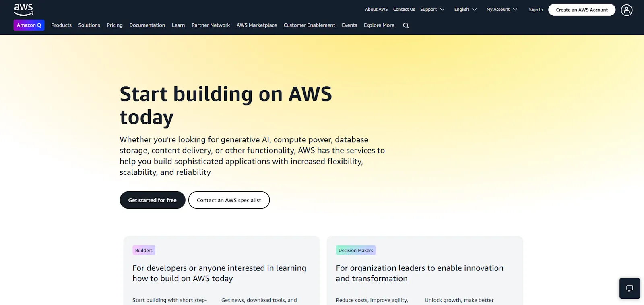Expand the Support dropdown chevron
The width and height of the screenshot is (644, 305).
coord(442,10)
